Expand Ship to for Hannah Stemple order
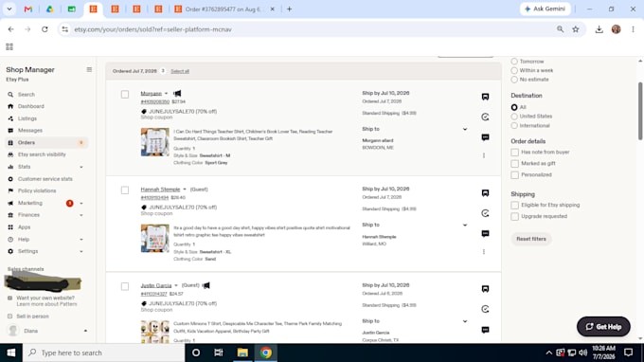644x362 pixels. point(465,226)
